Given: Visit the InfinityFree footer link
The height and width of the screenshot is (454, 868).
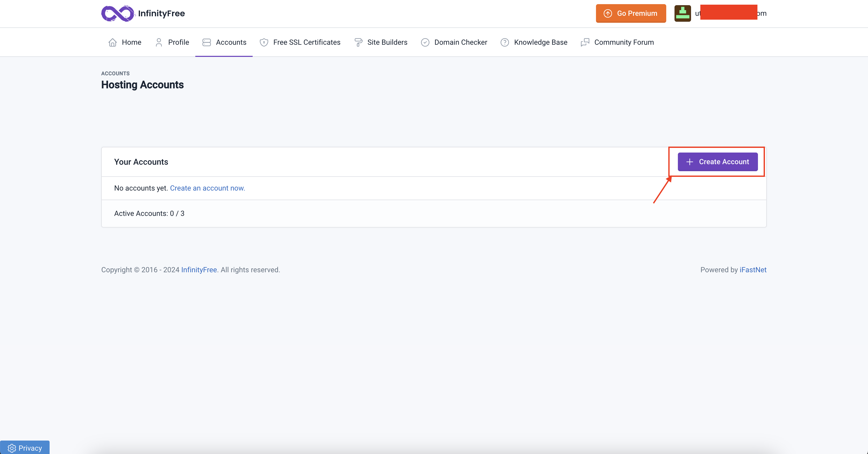Looking at the screenshot, I should tap(199, 270).
